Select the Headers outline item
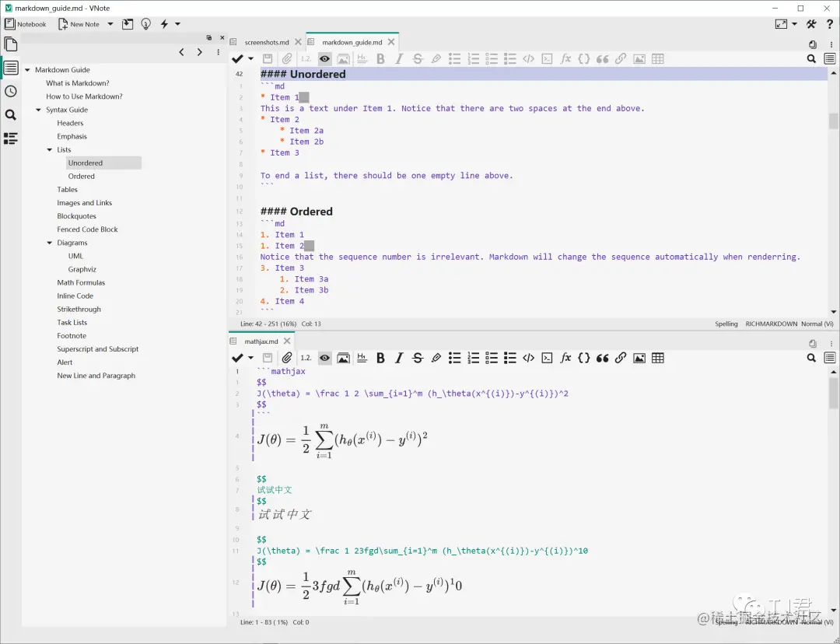The height and width of the screenshot is (644, 840). coord(70,123)
